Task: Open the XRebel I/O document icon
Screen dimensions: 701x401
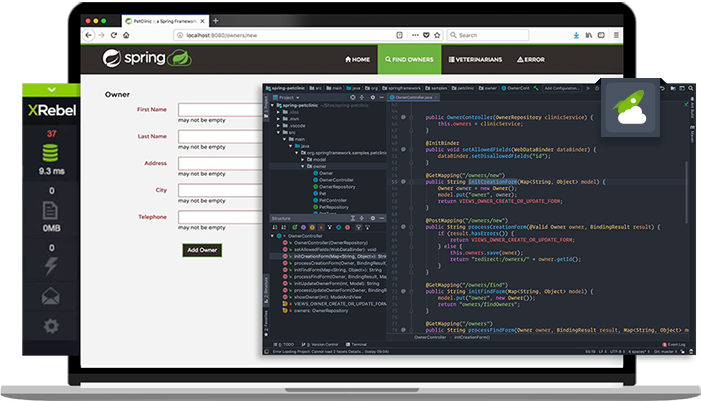Action: (x=50, y=211)
